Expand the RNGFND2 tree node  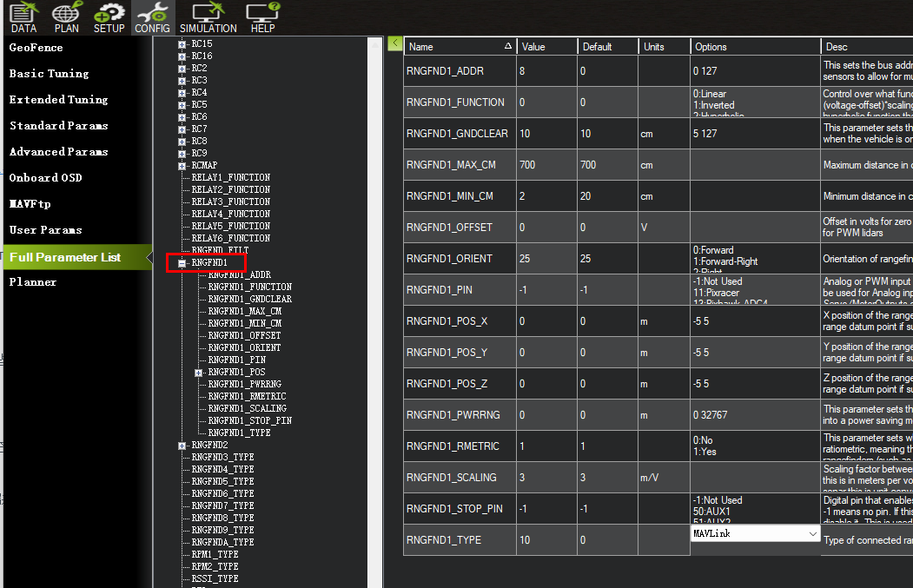182,445
